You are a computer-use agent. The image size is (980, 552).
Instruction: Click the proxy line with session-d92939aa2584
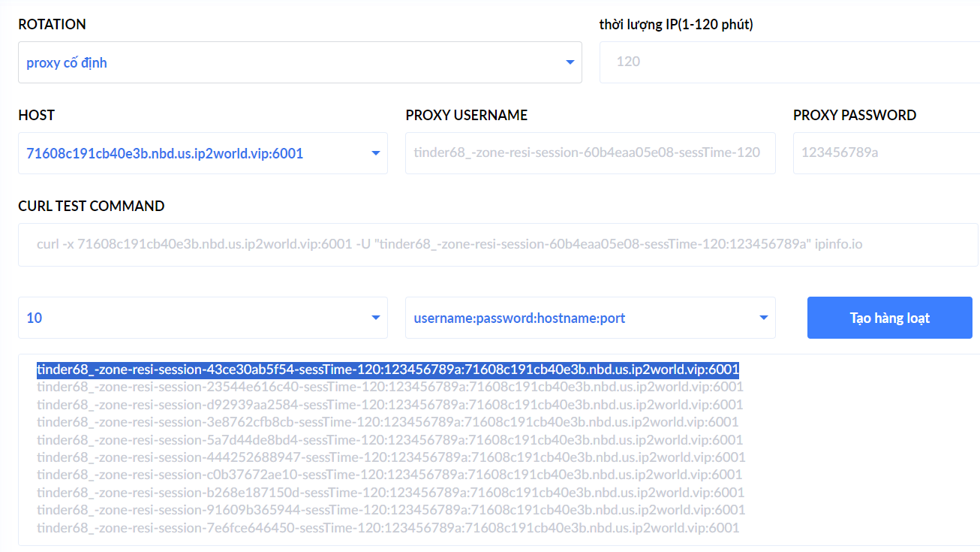390,405
